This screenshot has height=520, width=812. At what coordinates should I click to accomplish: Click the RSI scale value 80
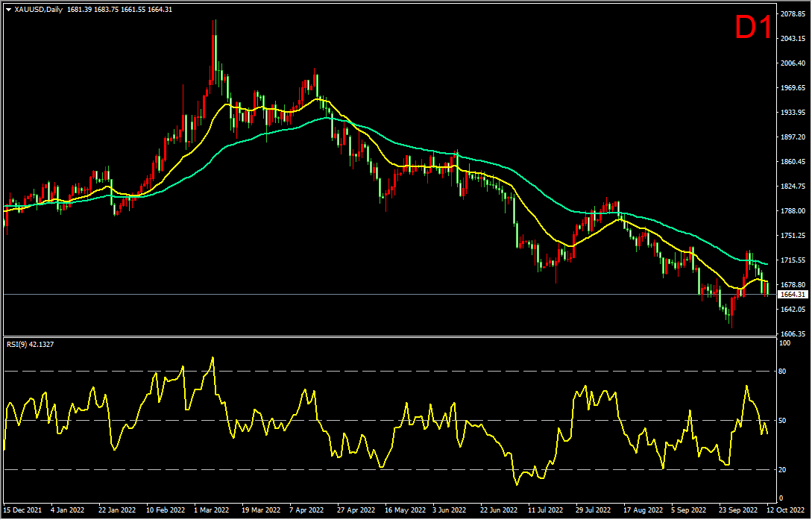(x=782, y=372)
